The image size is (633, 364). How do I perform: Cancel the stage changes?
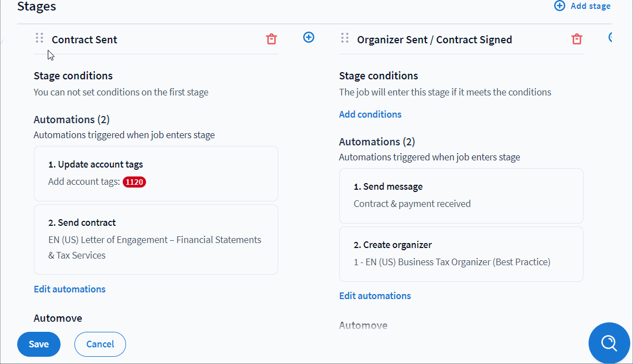(x=100, y=344)
